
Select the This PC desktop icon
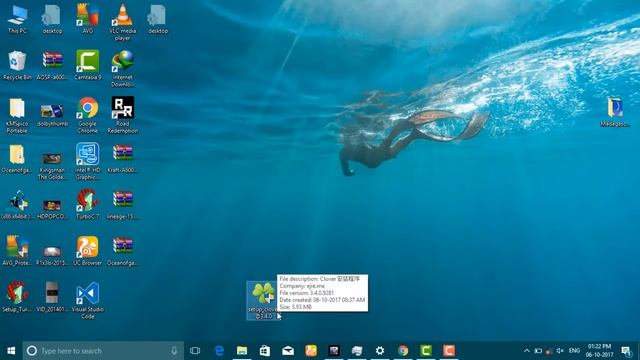point(17,20)
